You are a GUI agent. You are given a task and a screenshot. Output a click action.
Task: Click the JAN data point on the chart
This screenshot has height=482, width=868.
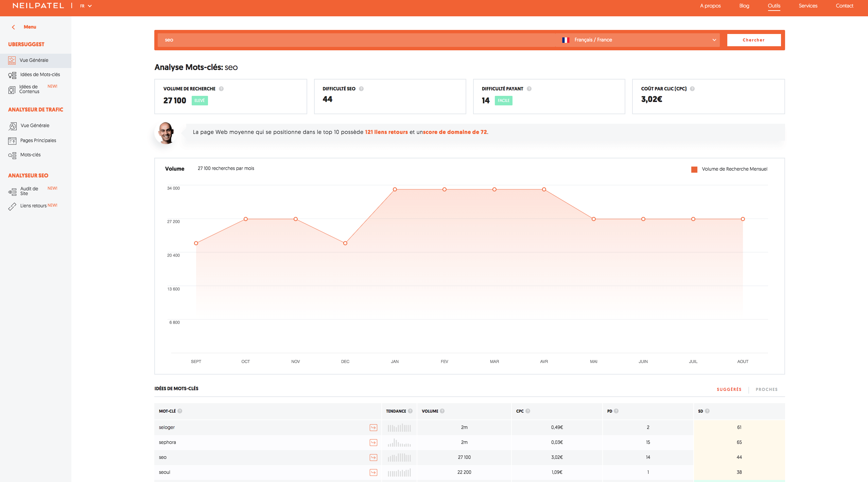(x=395, y=189)
